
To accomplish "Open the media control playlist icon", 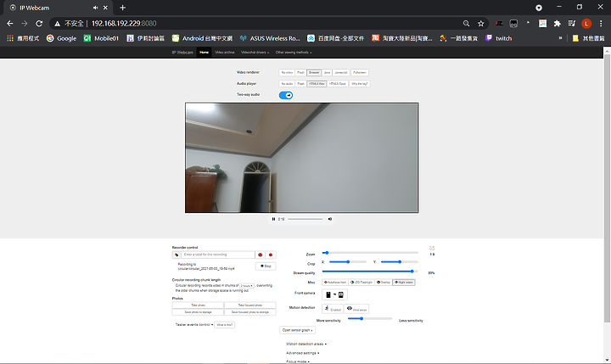I will (x=572, y=24).
